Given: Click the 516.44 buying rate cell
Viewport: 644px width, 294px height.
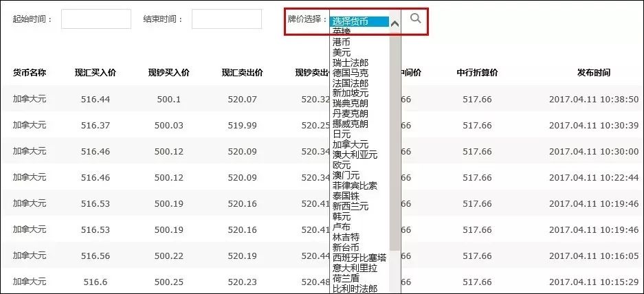Looking at the screenshot, I should tap(96, 100).
